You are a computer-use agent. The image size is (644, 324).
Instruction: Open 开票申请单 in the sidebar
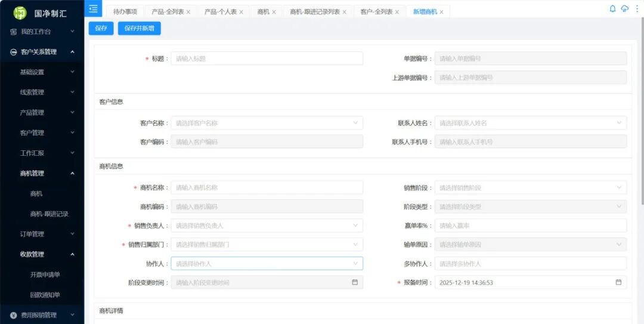(x=45, y=274)
